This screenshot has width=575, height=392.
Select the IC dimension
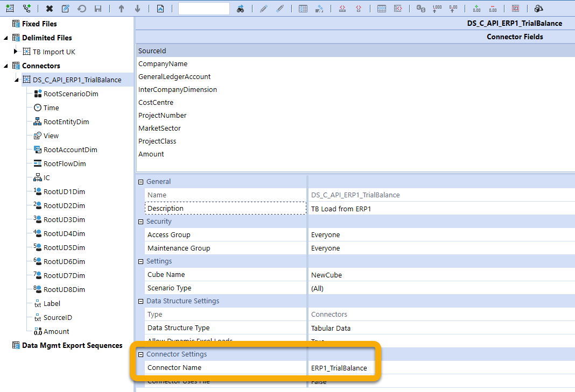tap(47, 177)
